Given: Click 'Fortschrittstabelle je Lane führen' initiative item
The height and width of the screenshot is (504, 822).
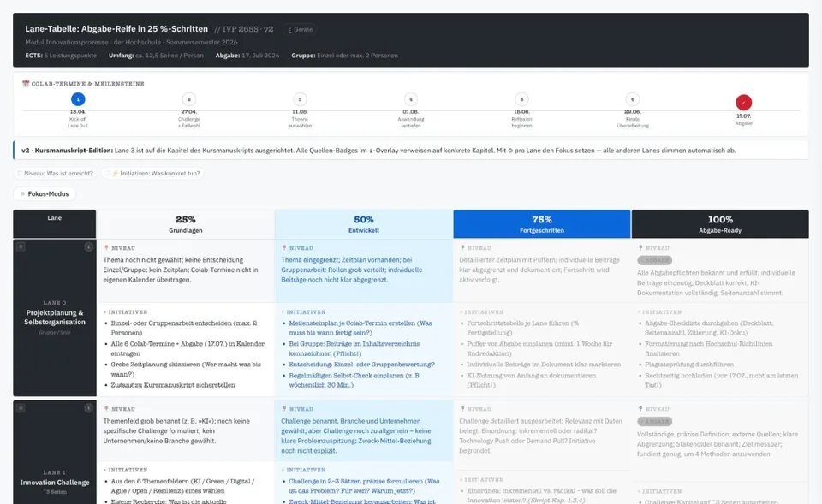Looking at the screenshot, I should (x=523, y=328).
